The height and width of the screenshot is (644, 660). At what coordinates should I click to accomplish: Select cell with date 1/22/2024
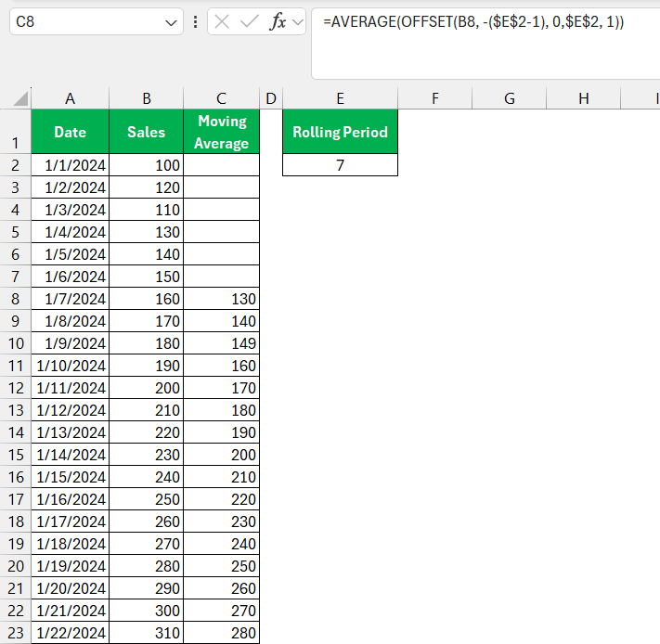click(x=70, y=633)
